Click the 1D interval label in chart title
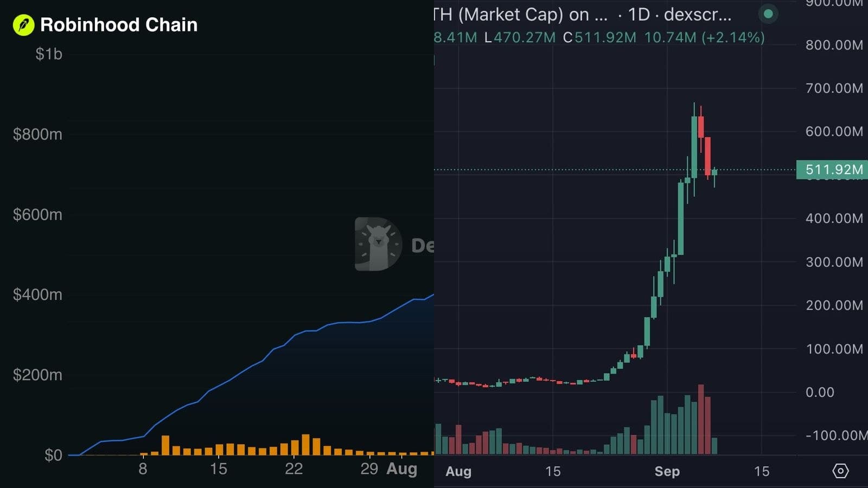The width and height of the screenshot is (868, 488). tap(639, 15)
